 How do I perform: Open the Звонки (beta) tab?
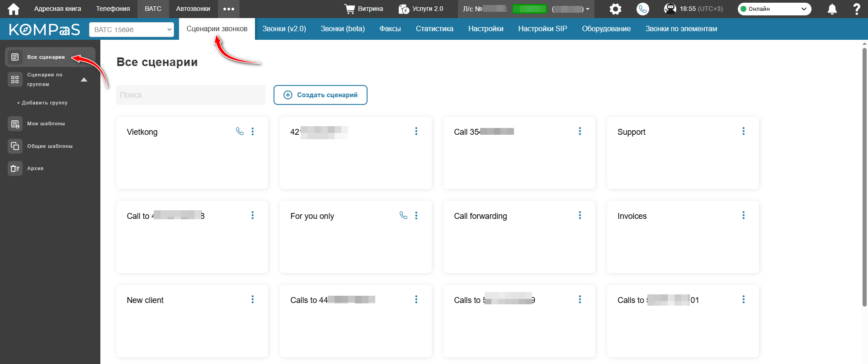coord(343,29)
